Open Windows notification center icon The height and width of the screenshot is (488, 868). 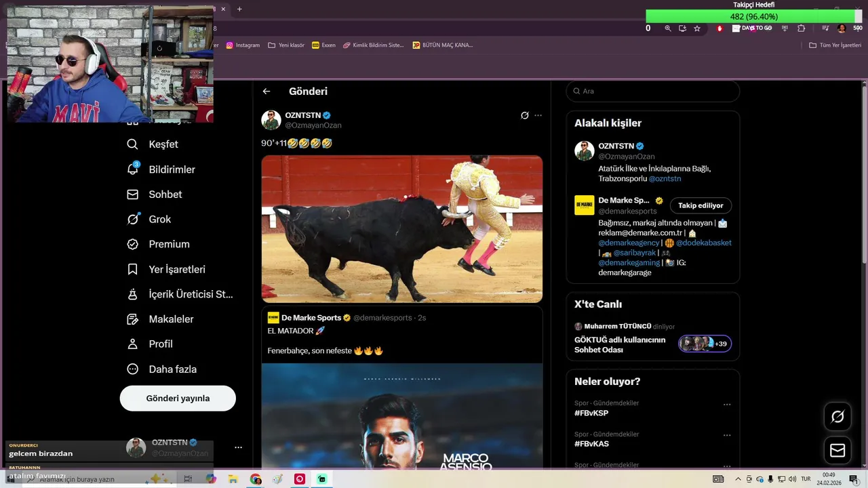click(854, 479)
